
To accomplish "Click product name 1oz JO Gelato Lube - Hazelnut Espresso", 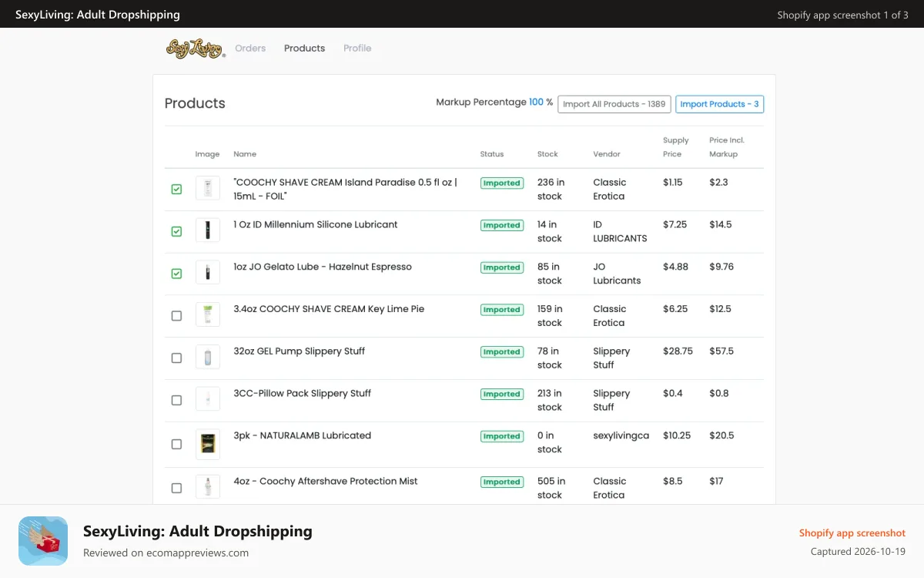I will click(x=323, y=267).
